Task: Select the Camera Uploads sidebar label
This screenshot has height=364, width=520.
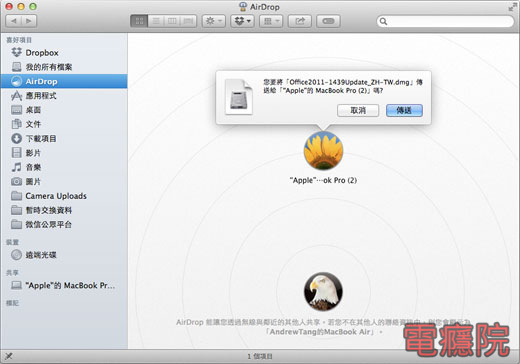Action: click(x=56, y=196)
